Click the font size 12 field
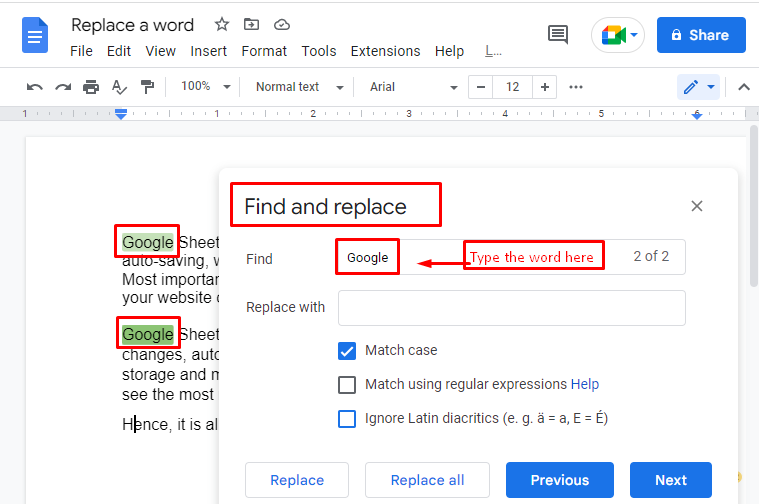Screen dimensions: 759x504 (x=513, y=87)
